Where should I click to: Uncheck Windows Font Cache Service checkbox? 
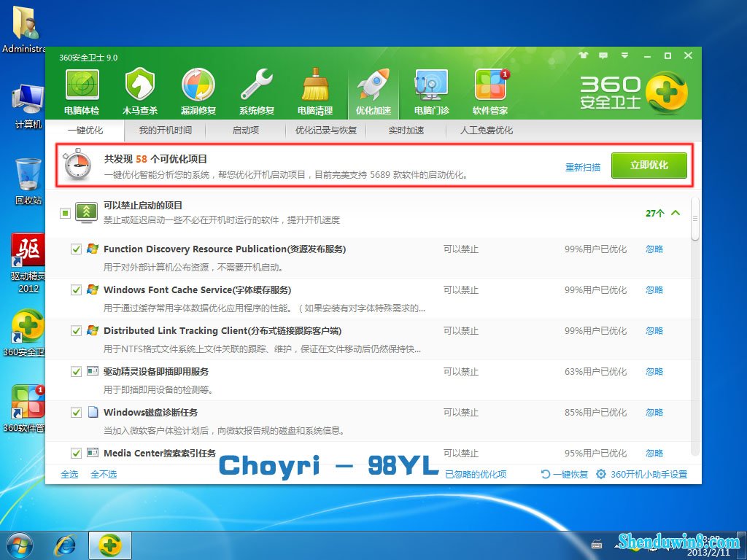76,290
